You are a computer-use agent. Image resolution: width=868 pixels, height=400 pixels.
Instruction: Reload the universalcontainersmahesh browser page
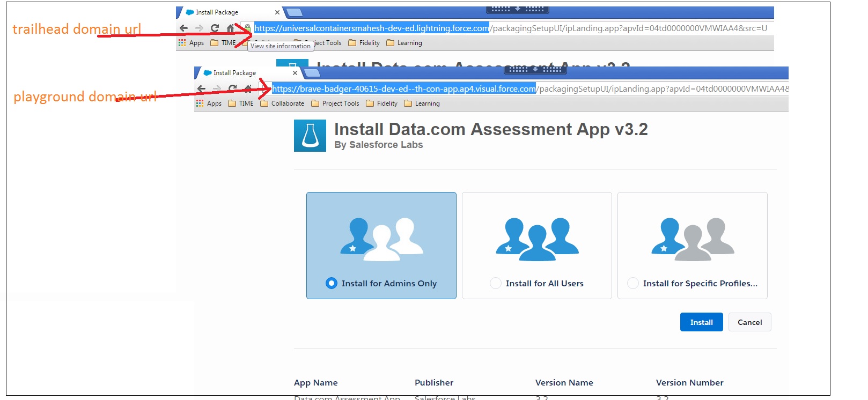pos(215,28)
